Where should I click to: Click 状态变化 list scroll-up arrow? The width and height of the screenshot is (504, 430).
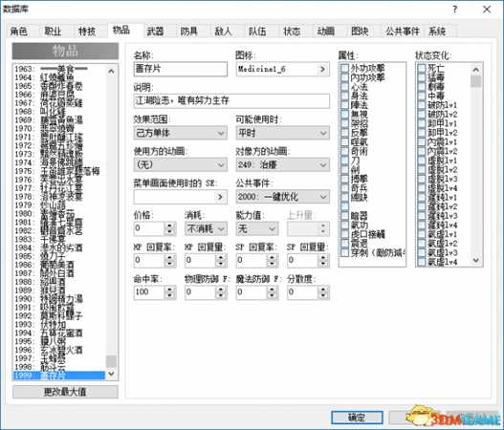click(475, 70)
